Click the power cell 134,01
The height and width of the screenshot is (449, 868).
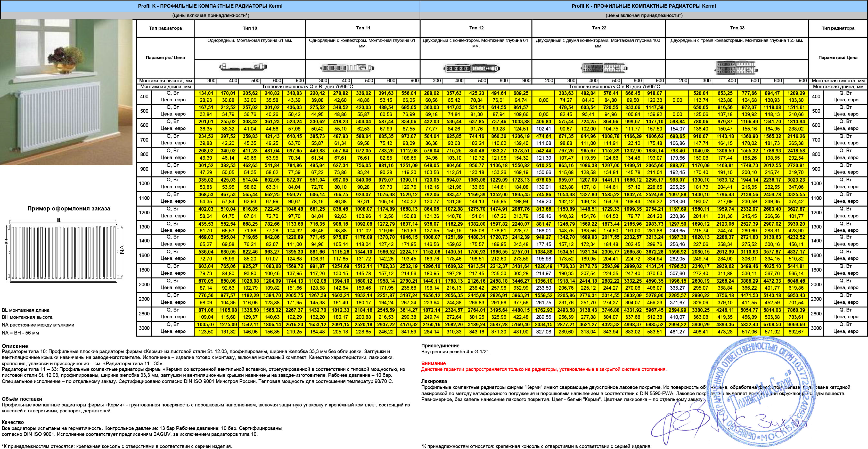point(206,93)
